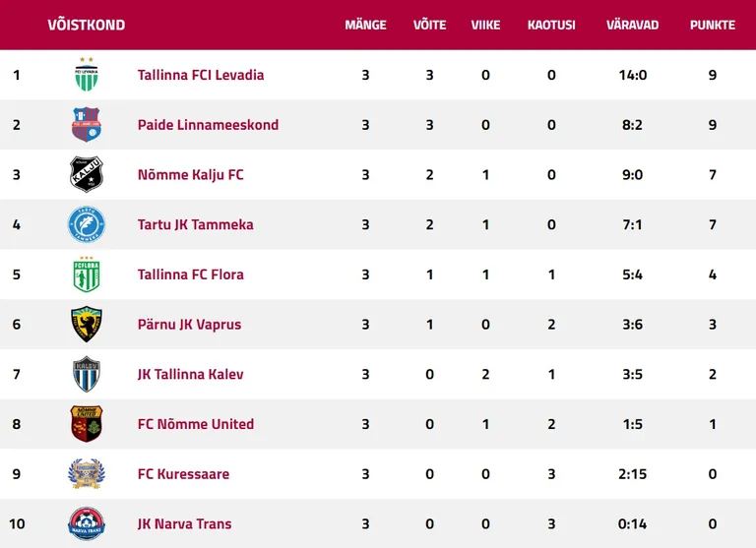Select the VÕISTKOND column header
Screen dimensions: 756x548
[x=87, y=25]
